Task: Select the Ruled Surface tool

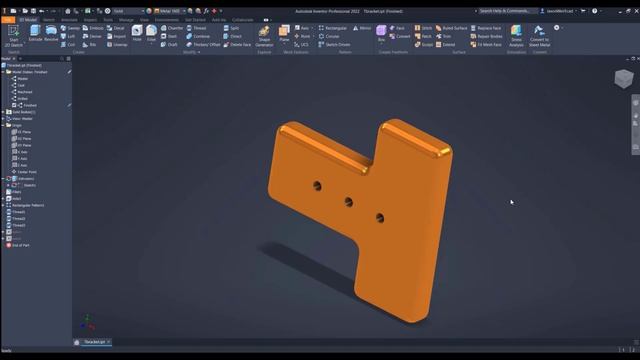Action: click(451, 28)
